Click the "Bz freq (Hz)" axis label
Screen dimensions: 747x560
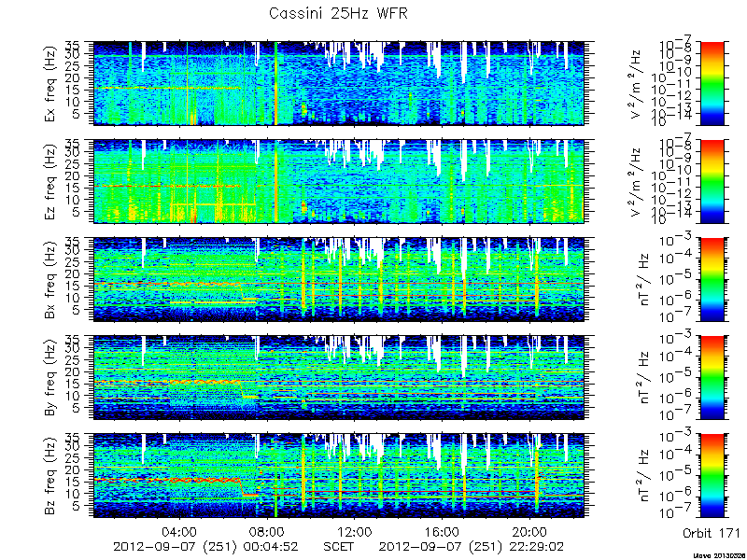[x=50, y=476]
